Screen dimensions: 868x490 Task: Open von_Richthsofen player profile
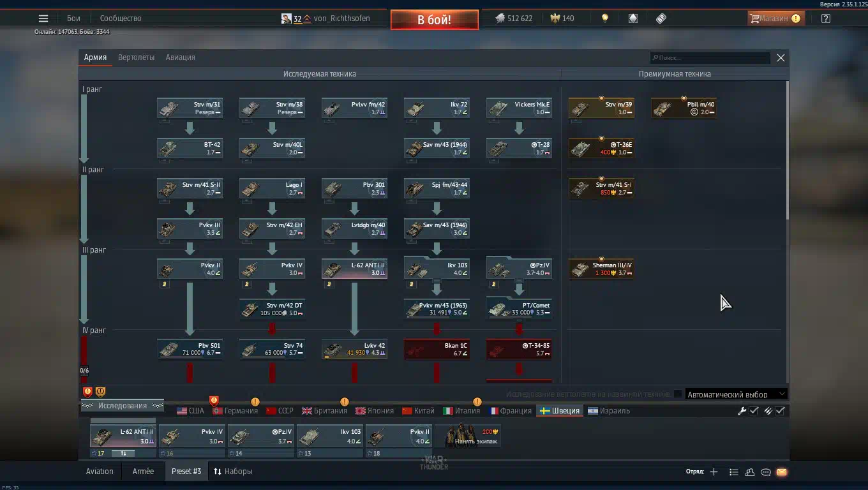pos(341,19)
